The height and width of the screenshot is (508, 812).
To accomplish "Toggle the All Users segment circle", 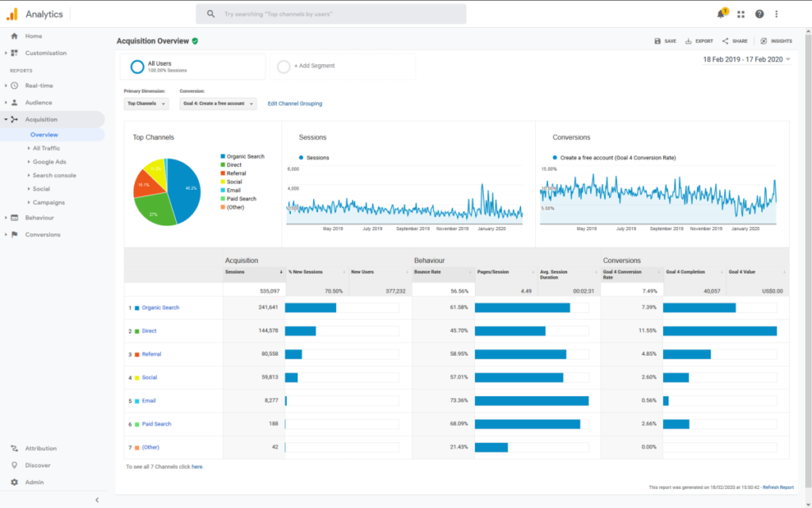I will click(137, 67).
